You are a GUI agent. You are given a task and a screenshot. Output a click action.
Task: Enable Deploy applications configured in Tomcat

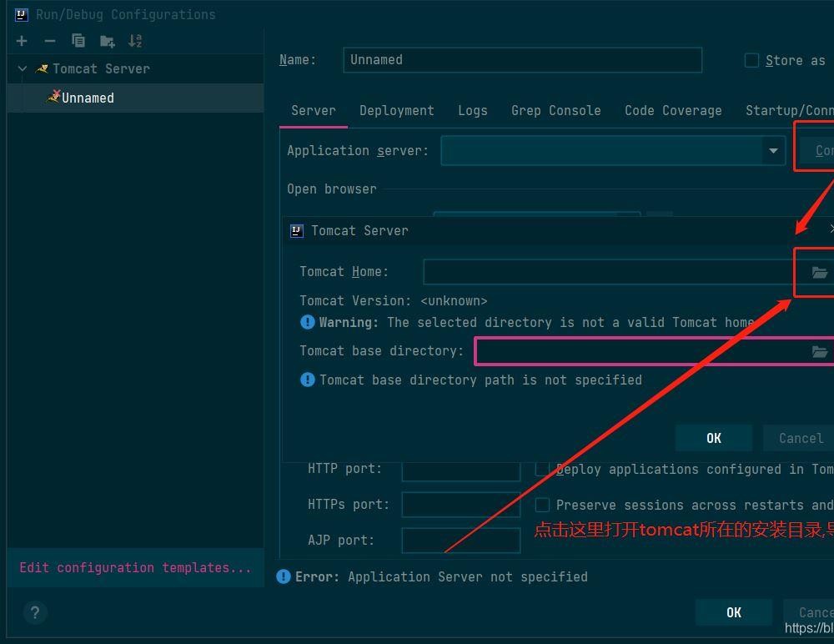(542, 470)
